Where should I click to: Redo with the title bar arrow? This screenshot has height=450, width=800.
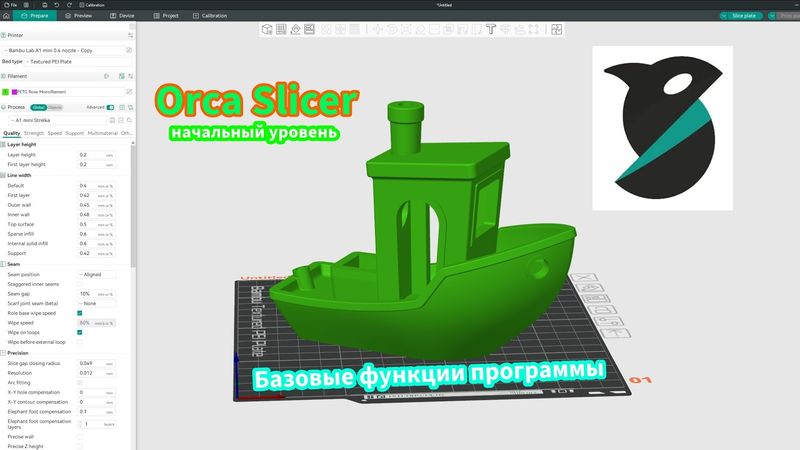[69, 5]
